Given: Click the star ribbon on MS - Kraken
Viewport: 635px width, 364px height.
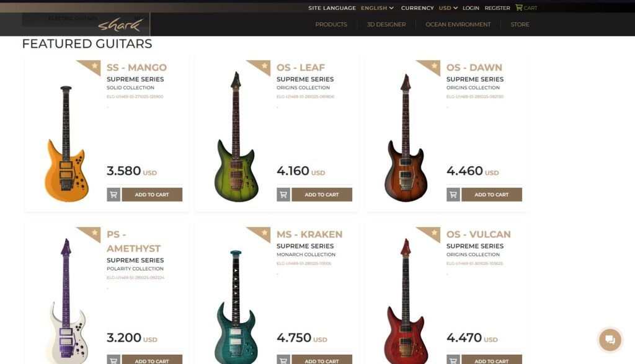Looking at the screenshot, I should coord(259,234).
